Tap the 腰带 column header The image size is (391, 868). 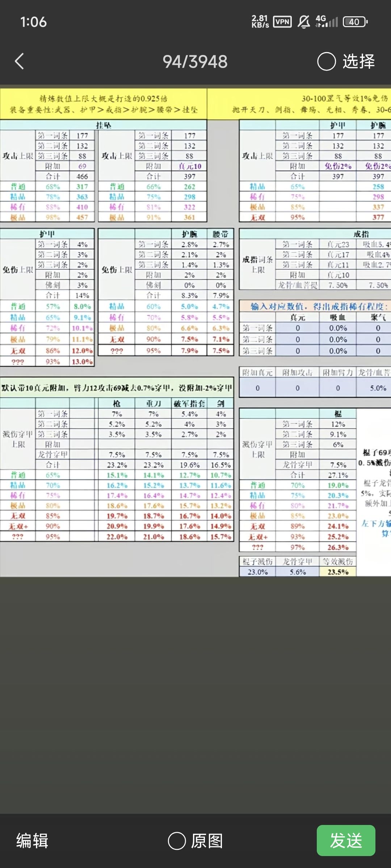click(220, 234)
